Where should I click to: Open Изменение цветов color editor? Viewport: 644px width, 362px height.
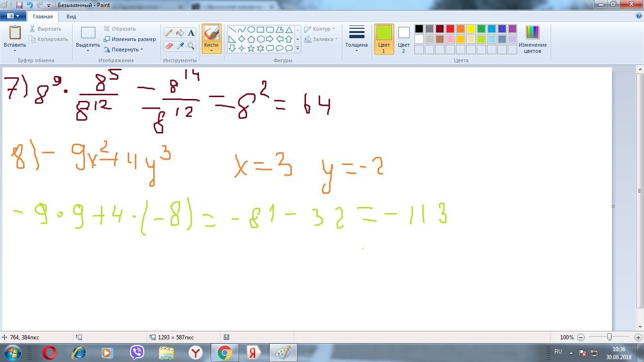(533, 39)
